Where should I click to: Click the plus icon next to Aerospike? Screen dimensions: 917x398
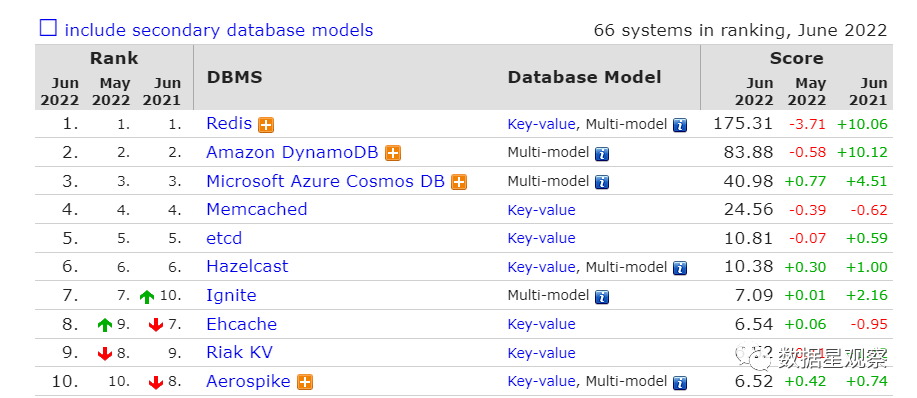(x=305, y=383)
